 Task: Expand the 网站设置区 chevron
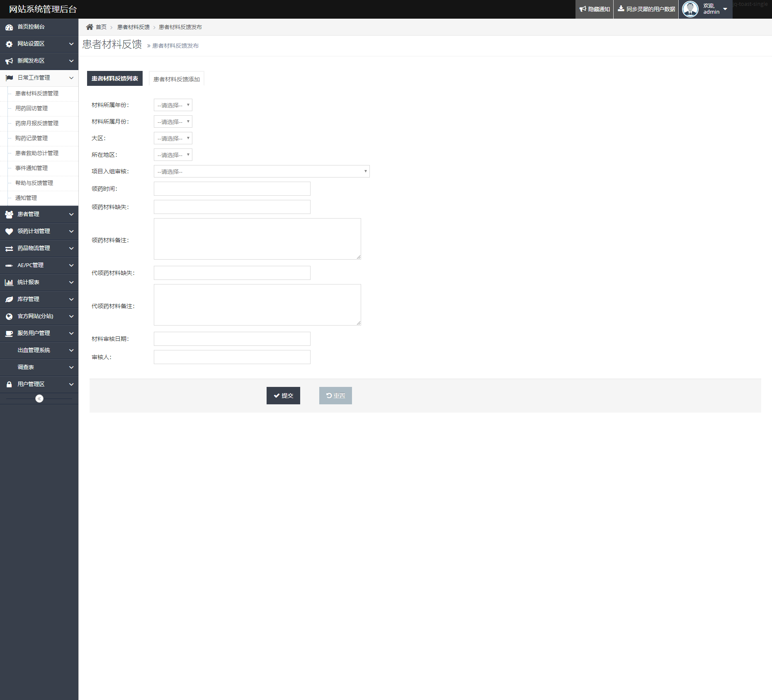pos(71,44)
